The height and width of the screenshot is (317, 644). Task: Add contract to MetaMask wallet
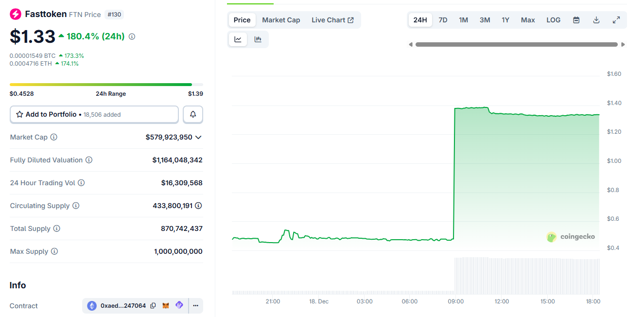point(165,305)
